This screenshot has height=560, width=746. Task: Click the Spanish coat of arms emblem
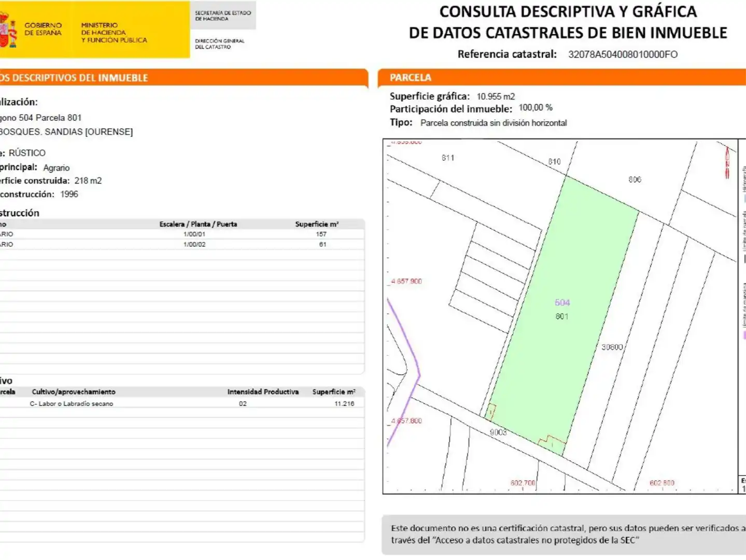8,30
